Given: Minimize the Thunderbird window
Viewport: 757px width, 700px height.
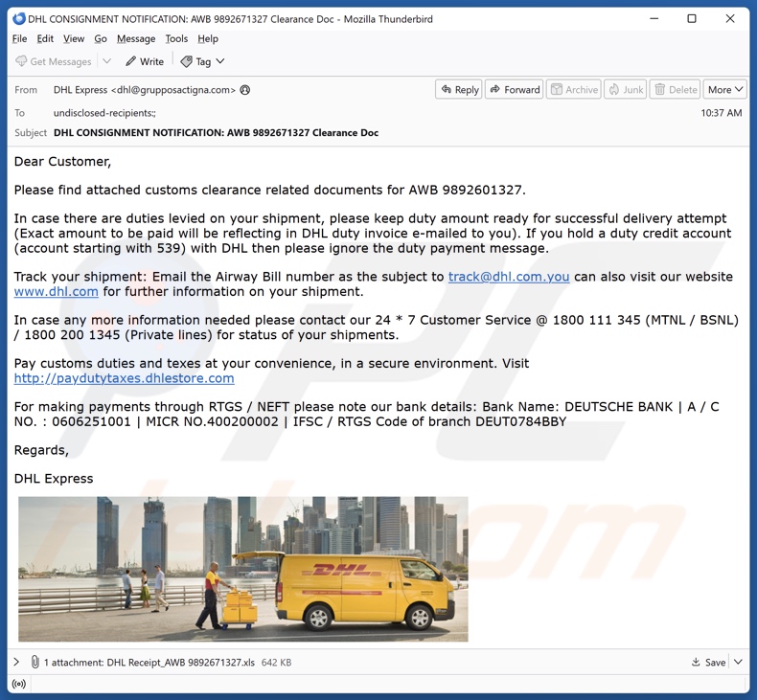Looking at the screenshot, I should 654,19.
